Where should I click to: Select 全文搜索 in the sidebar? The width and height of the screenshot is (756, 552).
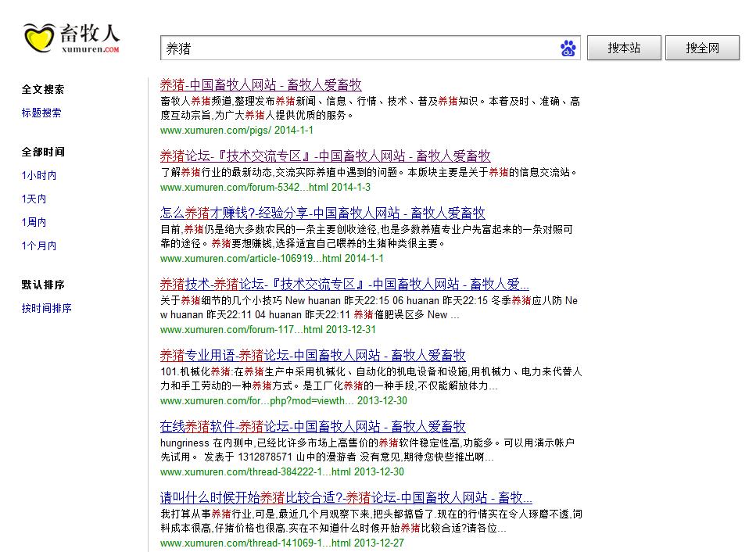(43, 89)
